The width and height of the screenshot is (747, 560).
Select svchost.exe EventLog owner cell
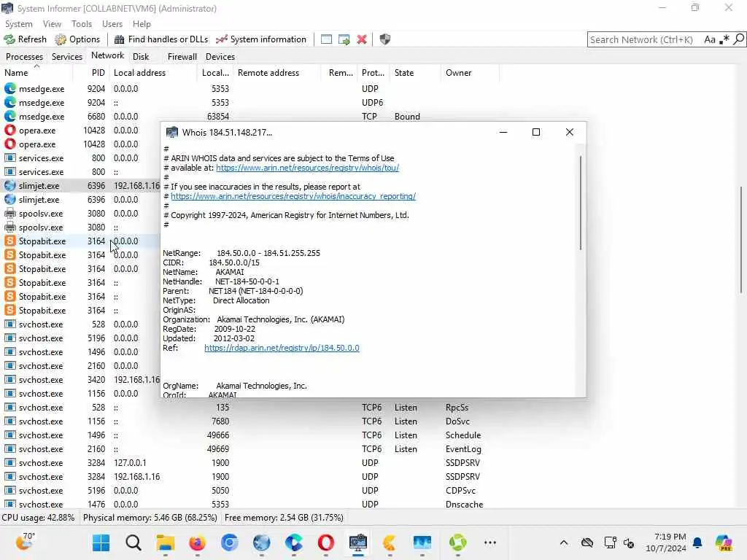coord(463,449)
